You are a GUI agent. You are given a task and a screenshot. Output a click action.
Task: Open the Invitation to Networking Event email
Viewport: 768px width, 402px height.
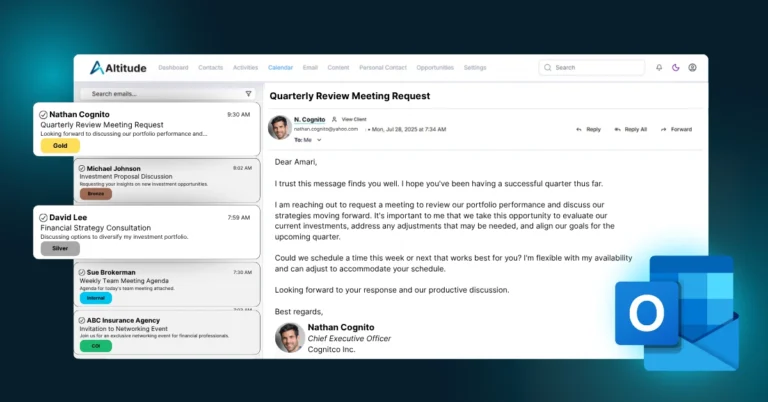pyautogui.click(x=167, y=332)
